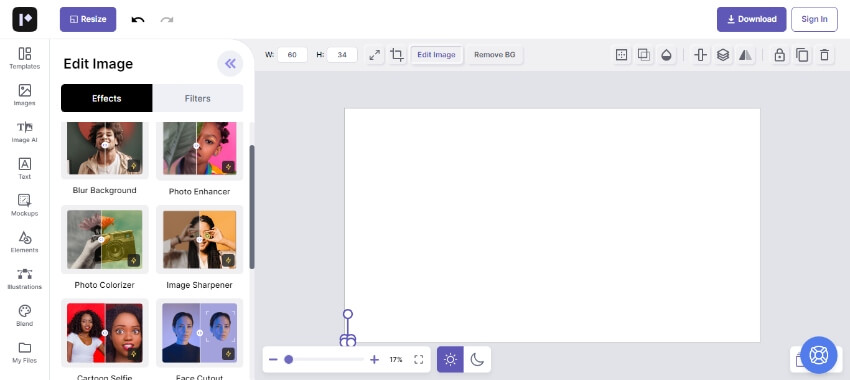Image resolution: width=850 pixels, height=380 pixels.
Task: Enable light mode with sun icon
Action: pyautogui.click(x=450, y=359)
